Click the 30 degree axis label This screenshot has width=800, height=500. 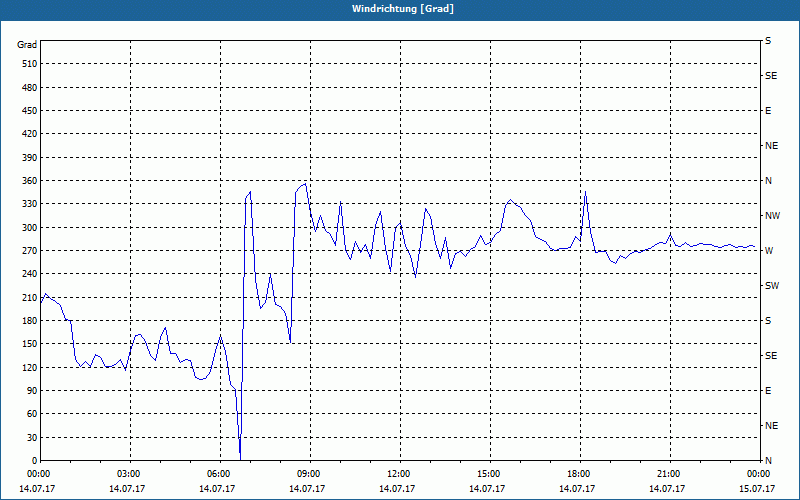point(32,437)
